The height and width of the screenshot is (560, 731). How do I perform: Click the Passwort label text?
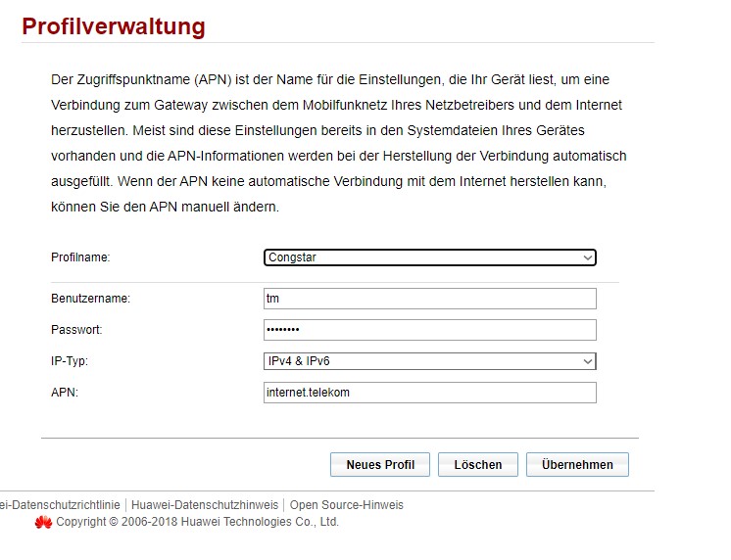pos(76,330)
